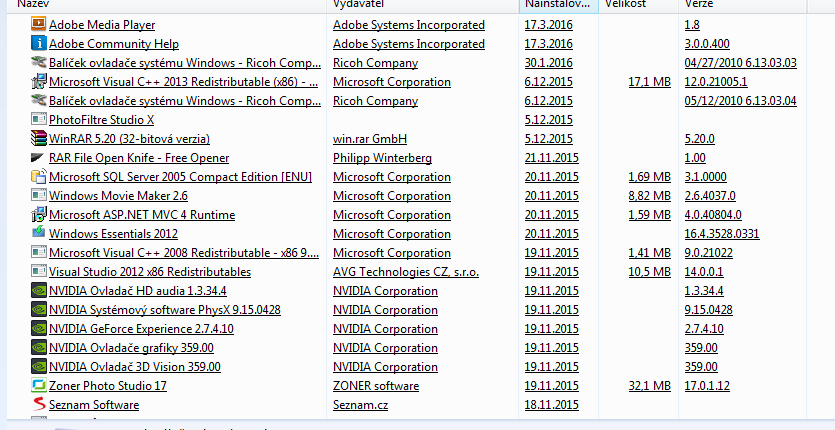Click the size value 32,1 MB
This screenshot has width=835, height=430.
pos(650,386)
